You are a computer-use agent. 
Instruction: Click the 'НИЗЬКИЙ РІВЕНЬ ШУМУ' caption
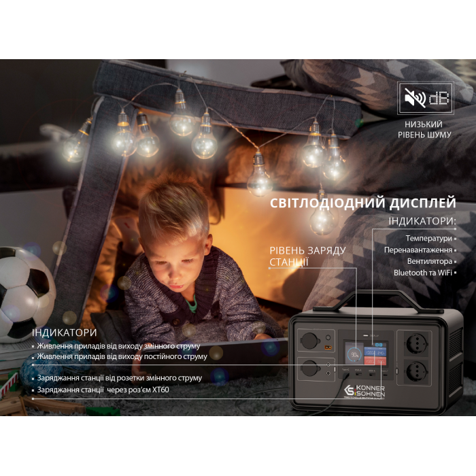pos(424,129)
